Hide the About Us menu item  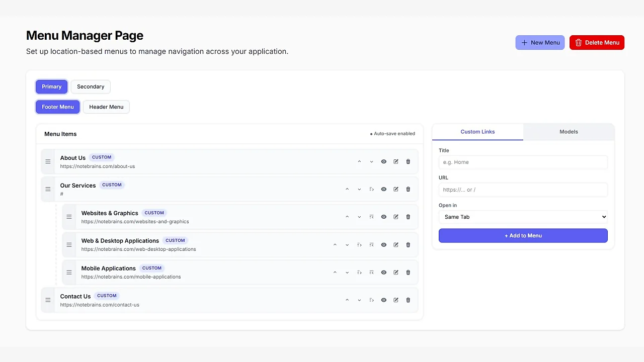tap(384, 161)
